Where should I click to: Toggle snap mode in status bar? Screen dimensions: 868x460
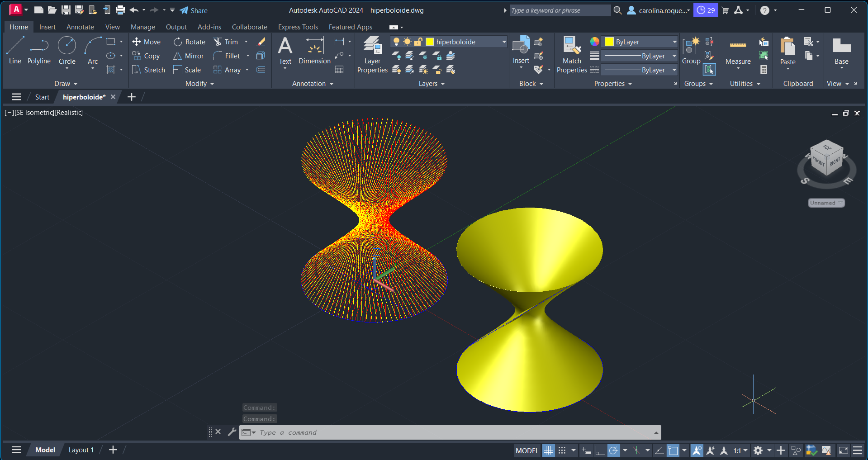pyautogui.click(x=562, y=451)
